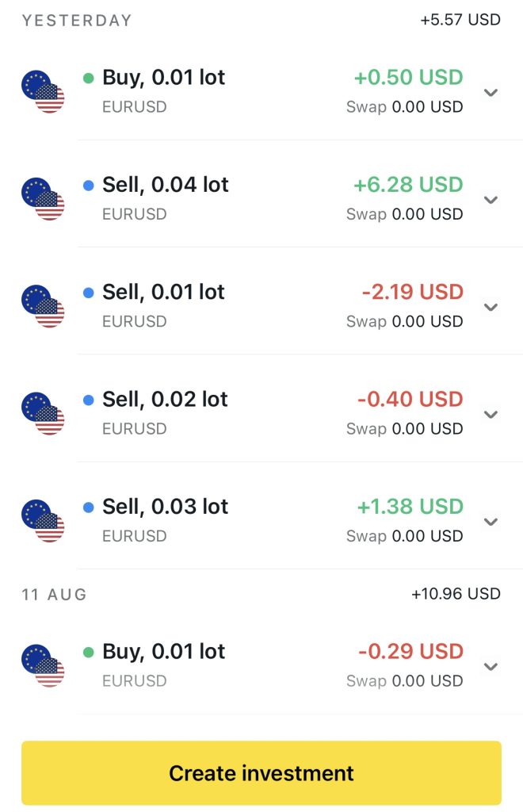Click EURUSD flag icon on Sell 0.02 lot trade
This screenshot has height=812, width=523.
pyautogui.click(x=43, y=413)
